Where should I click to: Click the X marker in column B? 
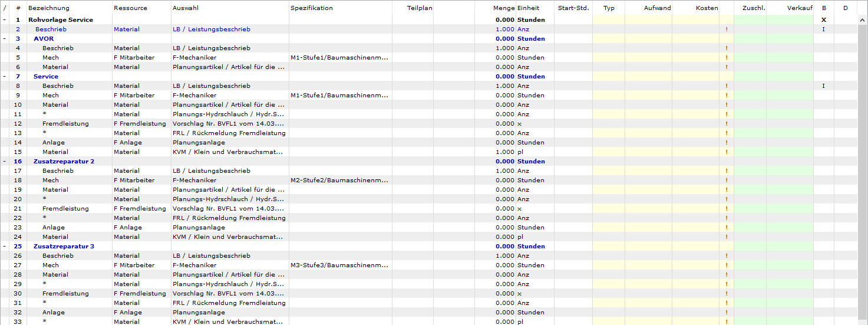(824, 20)
